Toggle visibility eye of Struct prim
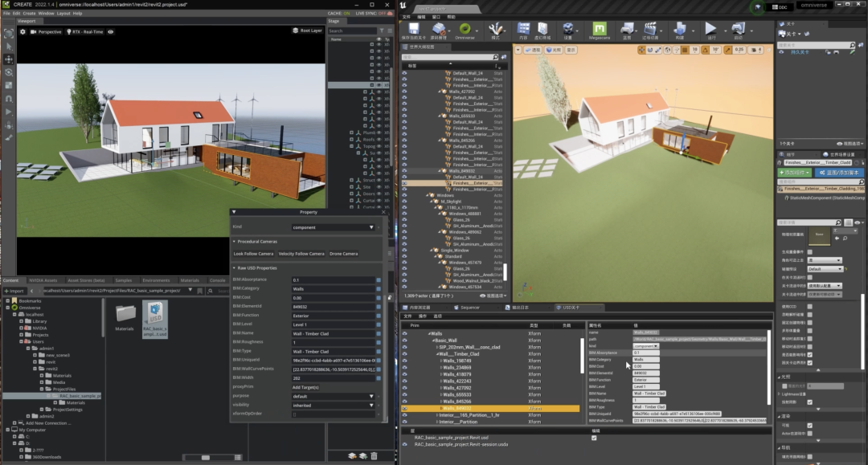This screenshot has height=465, width=868. [379, 180]
